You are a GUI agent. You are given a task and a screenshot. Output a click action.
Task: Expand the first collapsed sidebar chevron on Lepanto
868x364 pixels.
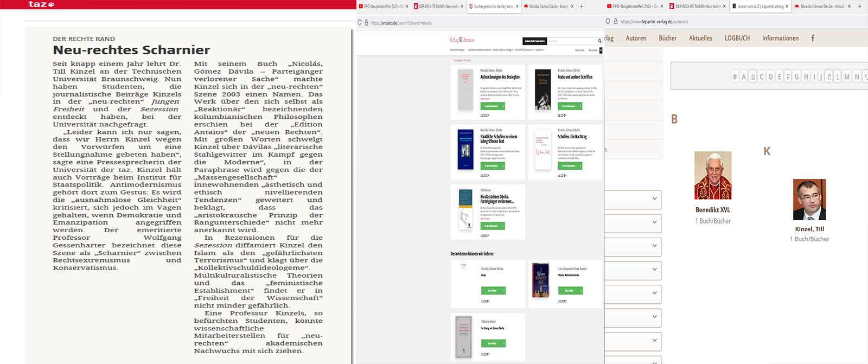(x=654, y=199)
